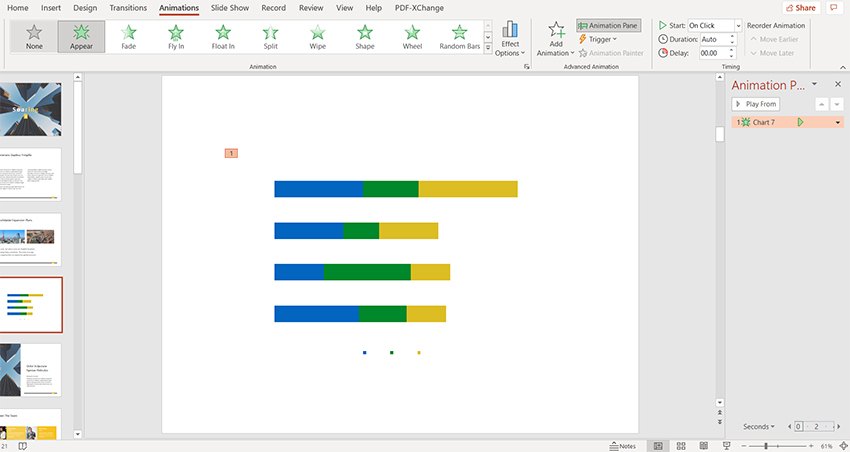
Task: Open the Insert tab
Action: [x=51, y=8]
